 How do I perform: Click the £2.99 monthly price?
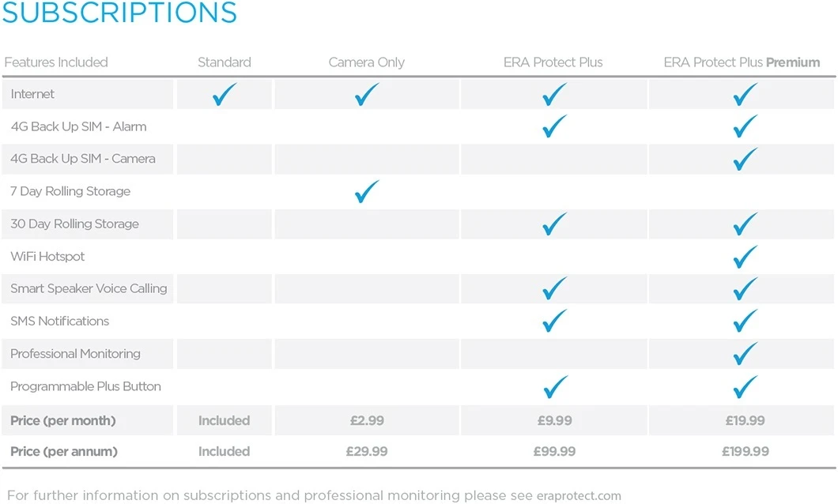pyautogui.click(x=367, y=421)
